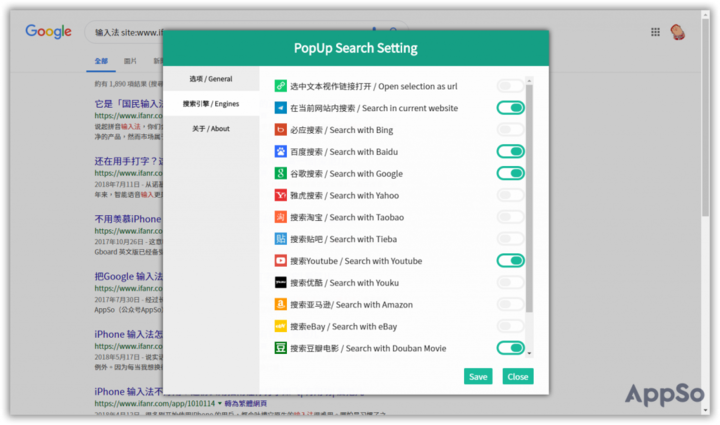This screenshot has height=425, width=720.
Task: Click the Youtube play icon
Action: (x=281, y=261)
